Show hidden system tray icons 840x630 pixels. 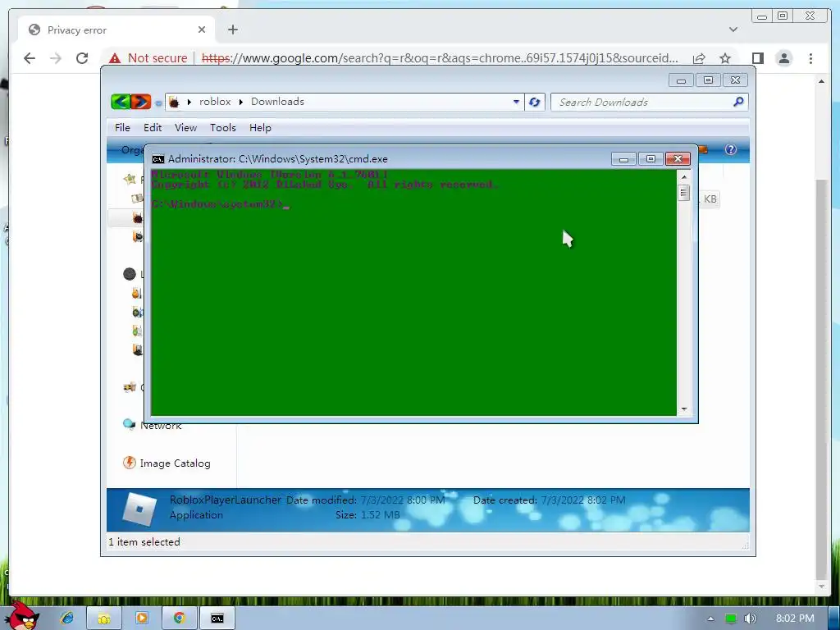click(710, 619)
